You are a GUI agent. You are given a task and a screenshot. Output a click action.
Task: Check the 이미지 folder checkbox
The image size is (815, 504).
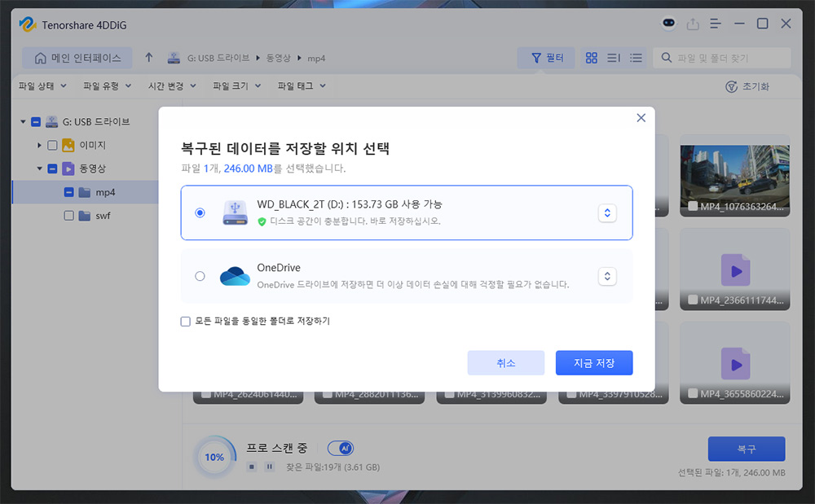pyautogui.click(x=52, y=145)
